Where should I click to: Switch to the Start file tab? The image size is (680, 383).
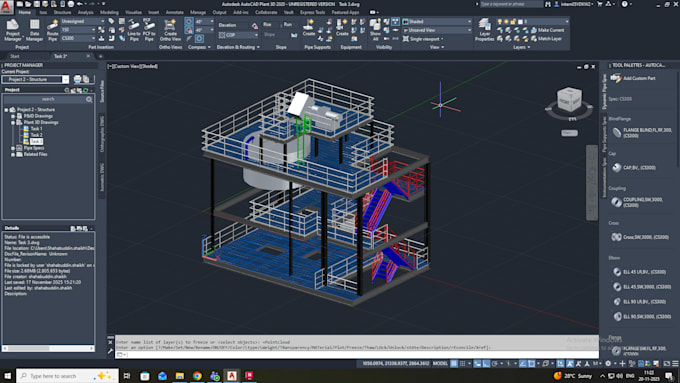pyautogui.click(x=15, y=56)
